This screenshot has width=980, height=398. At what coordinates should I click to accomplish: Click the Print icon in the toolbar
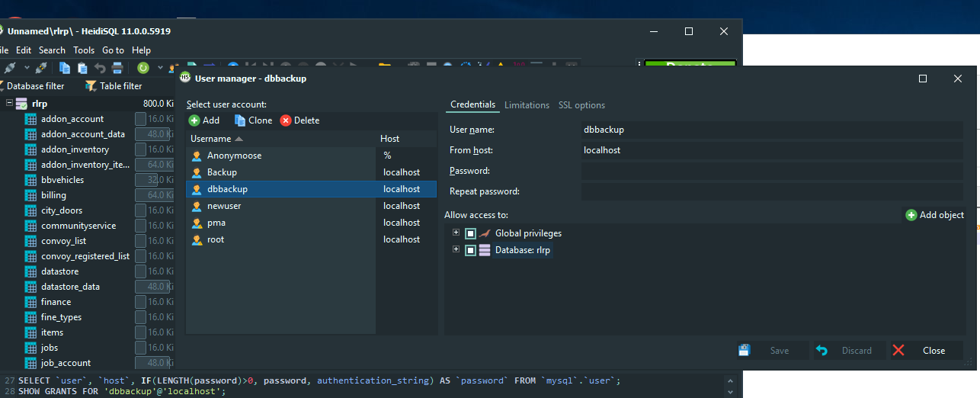[x=117, y=69]
